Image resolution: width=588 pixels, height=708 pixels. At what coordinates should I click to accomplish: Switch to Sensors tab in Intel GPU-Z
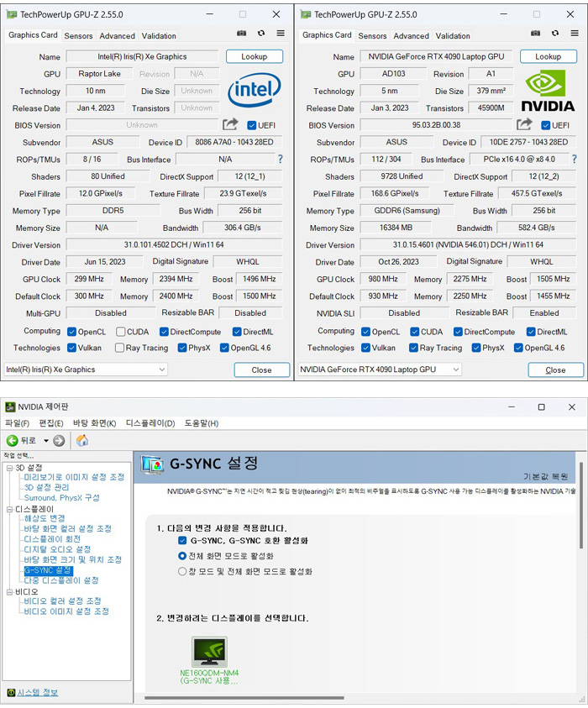(78, 35)
